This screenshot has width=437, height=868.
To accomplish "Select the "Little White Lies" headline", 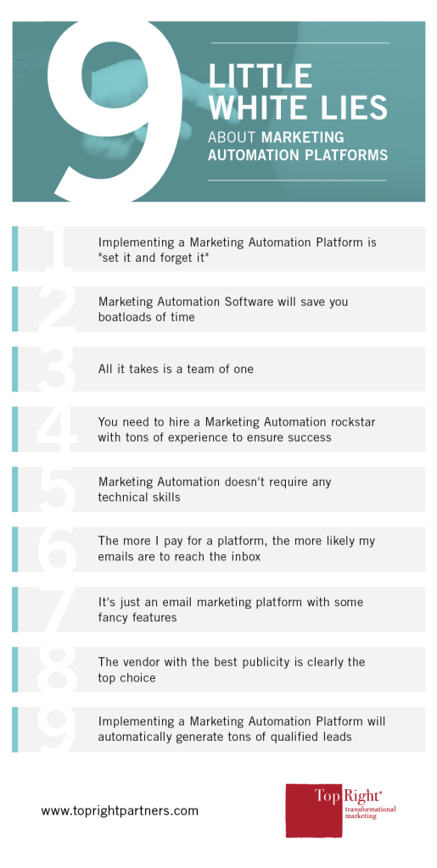I will [298, 92].
